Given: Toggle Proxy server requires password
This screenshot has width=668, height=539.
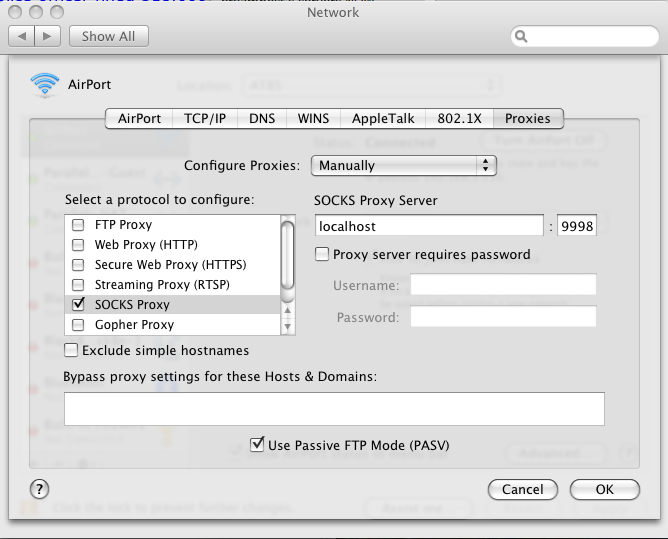Looking at the screenshot, I should point(322,254).
